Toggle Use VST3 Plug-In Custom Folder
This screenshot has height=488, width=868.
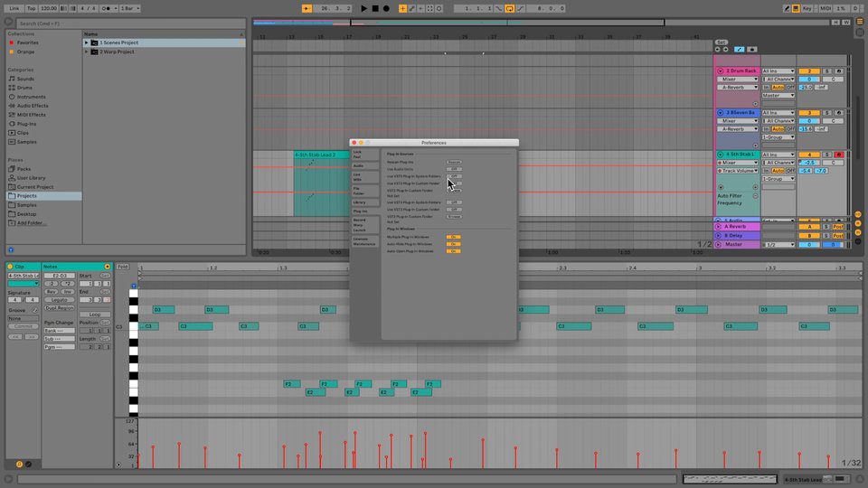pos(454,210)
